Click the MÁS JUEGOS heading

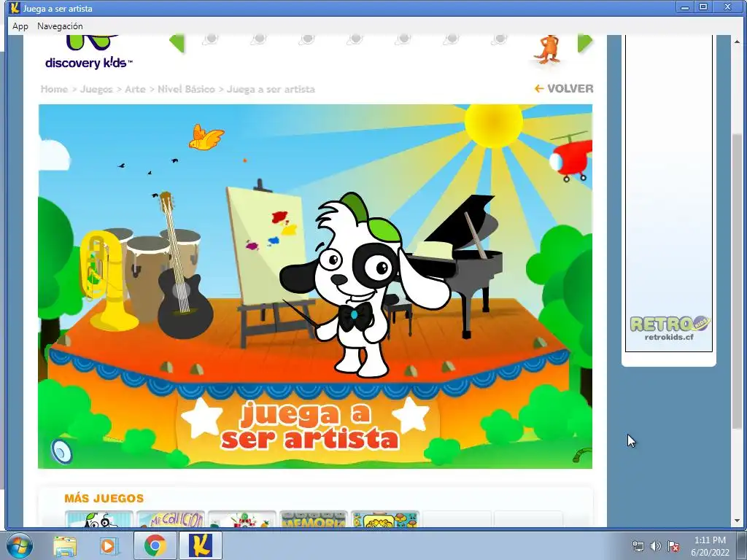[x=104, y=498]
